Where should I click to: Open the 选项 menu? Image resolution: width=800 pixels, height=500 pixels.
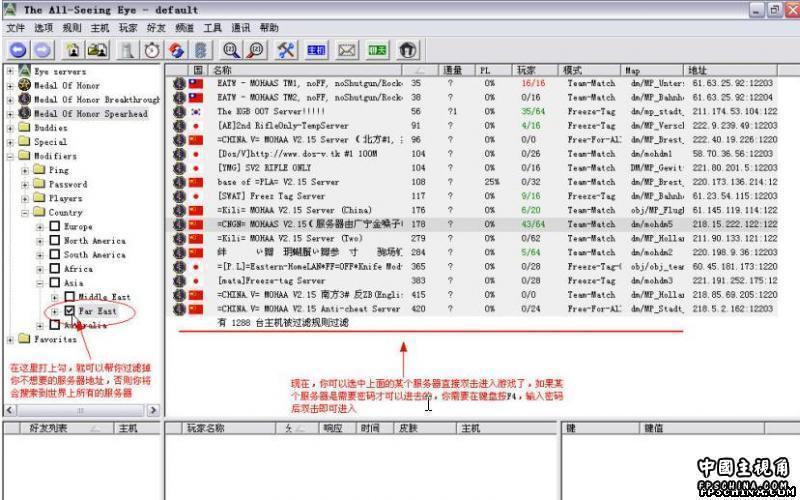pos(43,28)
